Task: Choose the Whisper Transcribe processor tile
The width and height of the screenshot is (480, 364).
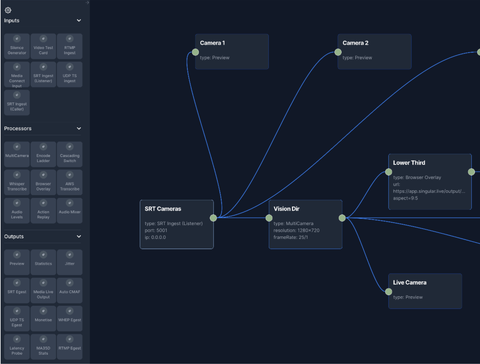Action: pos(17,182)
